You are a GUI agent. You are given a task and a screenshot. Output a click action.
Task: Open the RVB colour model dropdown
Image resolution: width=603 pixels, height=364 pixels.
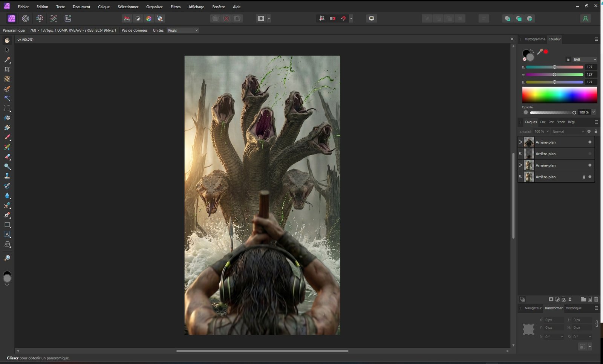tap(585, 60)
